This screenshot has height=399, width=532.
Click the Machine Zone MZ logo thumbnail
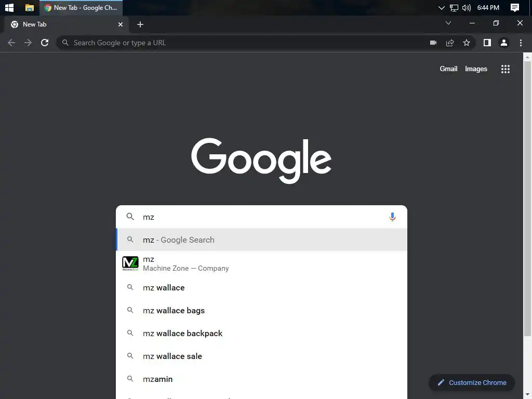coord(130,263)
